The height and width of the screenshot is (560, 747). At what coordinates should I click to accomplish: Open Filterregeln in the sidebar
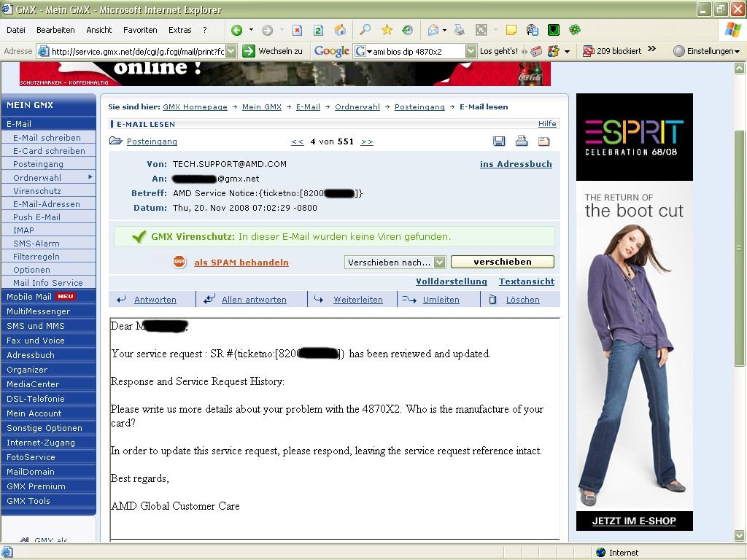click(36, 257)
